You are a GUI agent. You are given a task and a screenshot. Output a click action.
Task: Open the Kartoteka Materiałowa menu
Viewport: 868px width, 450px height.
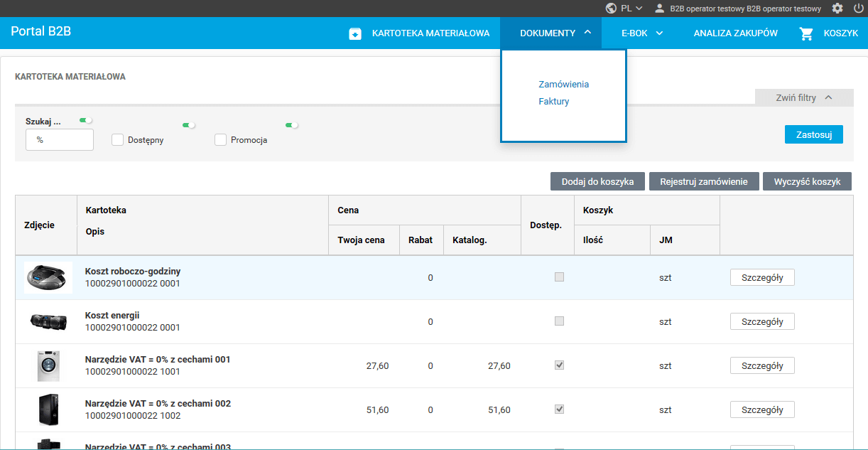click(x=430, y=33)
